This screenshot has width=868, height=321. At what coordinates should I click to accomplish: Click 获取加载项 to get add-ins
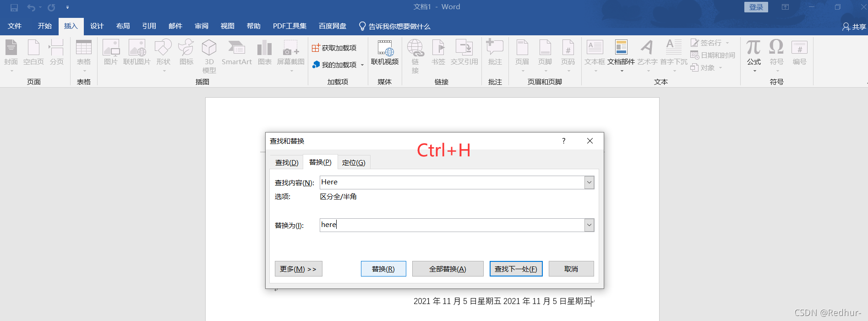[334, 48]
